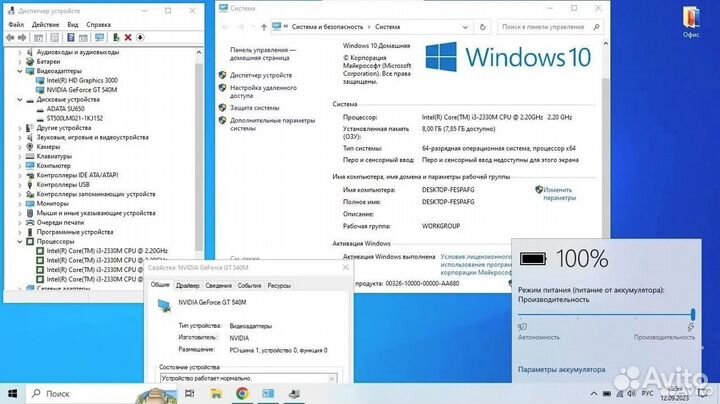This screenshot has height=404, width=720.
Task: Open Дополнительные параметры системы link
Action: click(x=272, y=124)
